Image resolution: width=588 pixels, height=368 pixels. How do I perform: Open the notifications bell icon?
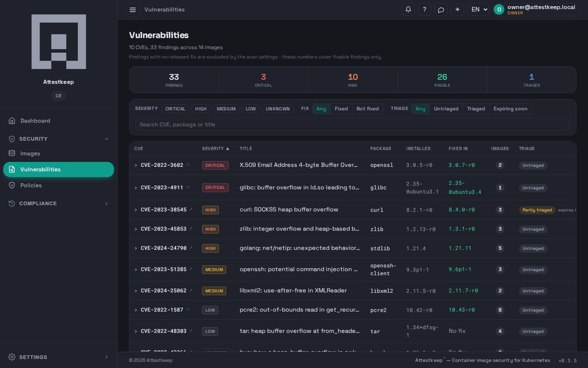(x=408, y=9)
